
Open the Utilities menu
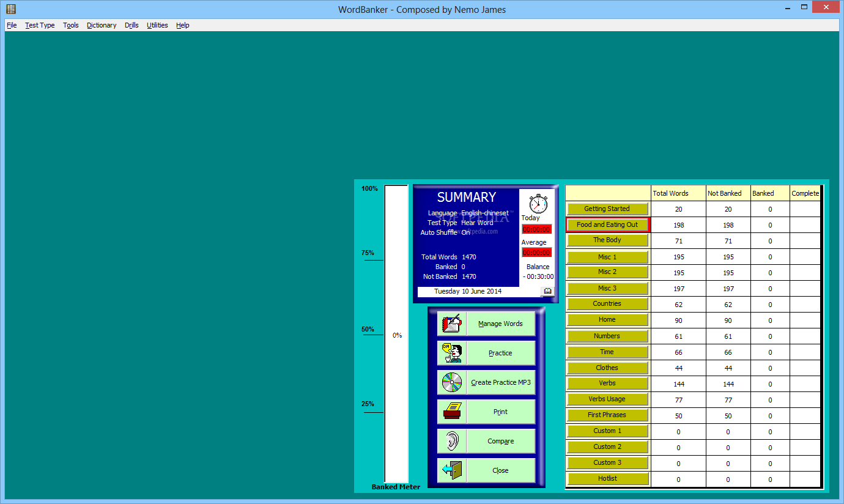coord(157,25)
